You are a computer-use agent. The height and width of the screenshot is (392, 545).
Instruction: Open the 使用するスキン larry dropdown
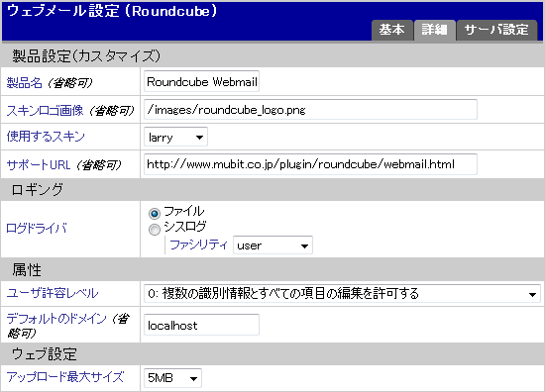tap(175, 138)
